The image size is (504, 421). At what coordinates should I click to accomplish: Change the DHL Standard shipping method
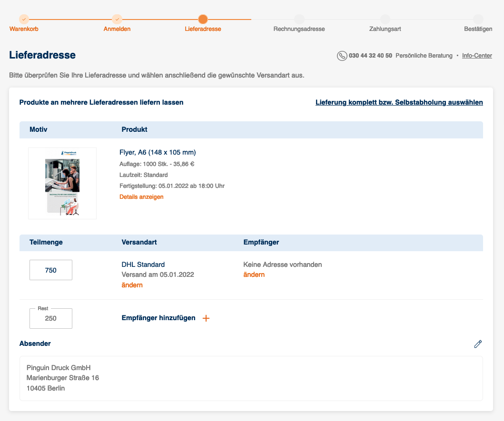point(132,285)
